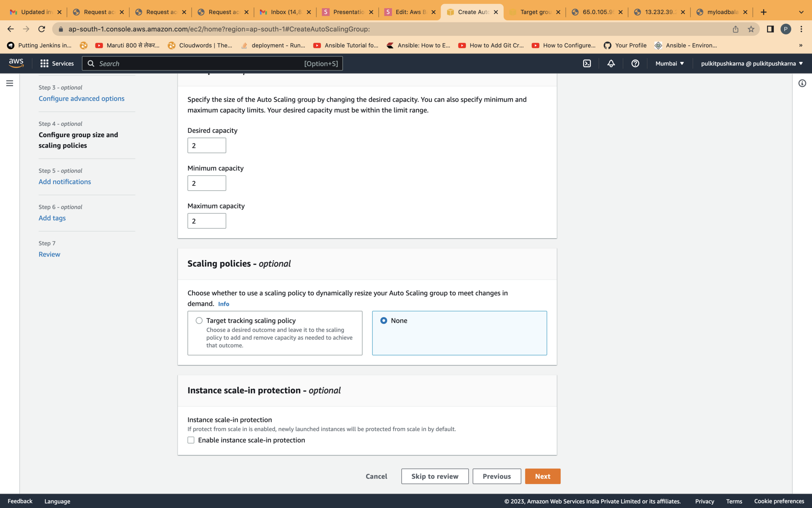Click the Desired capacity input field
Image resolution: width=812 pixels, height=508 pixels.
206,146
